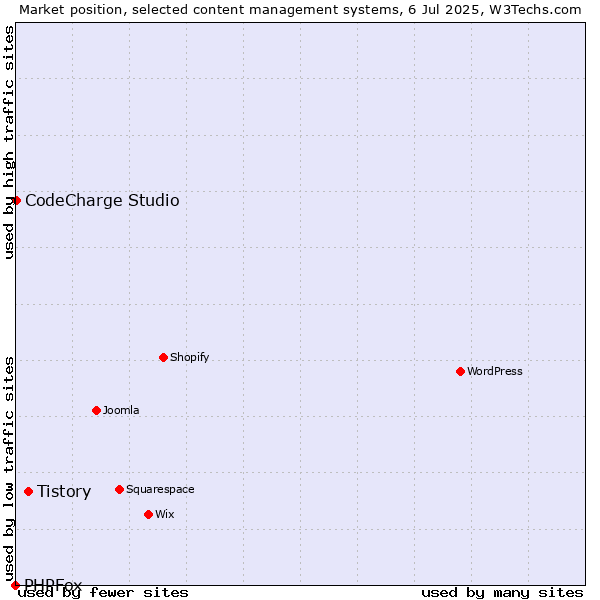Click the PHPFox marker at chart corner
The image size is (600, 600).
point(15,585)
